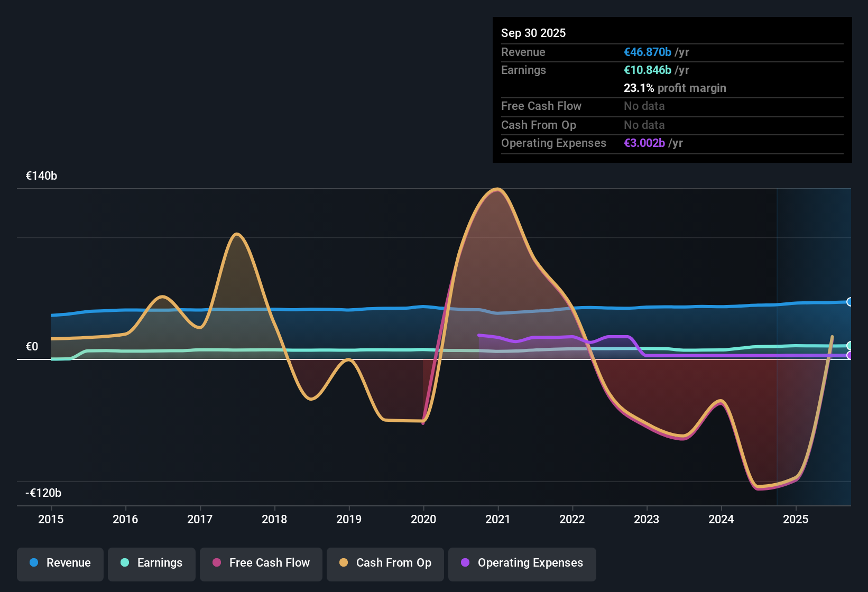Screen dimensions: 868x592
Task: Click the Revenue endpoint marker on chart
Action: point(850,302)
